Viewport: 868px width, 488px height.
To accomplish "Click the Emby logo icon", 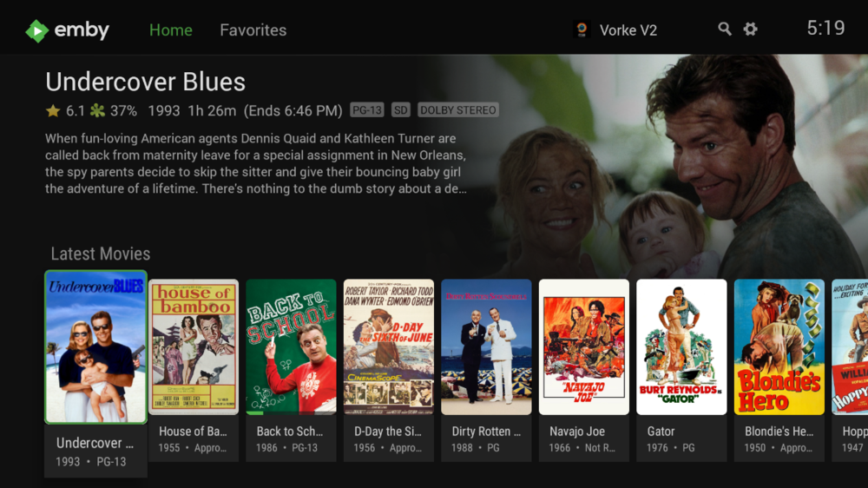I will point(37,31).
